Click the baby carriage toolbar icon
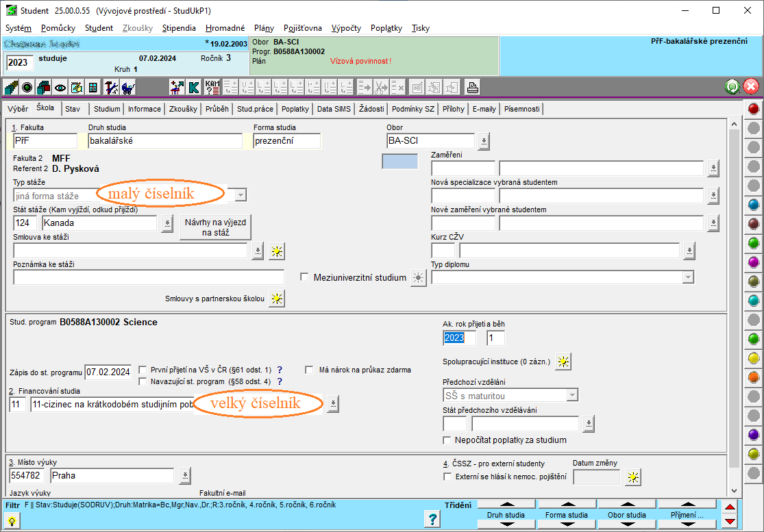 [128, 88]
